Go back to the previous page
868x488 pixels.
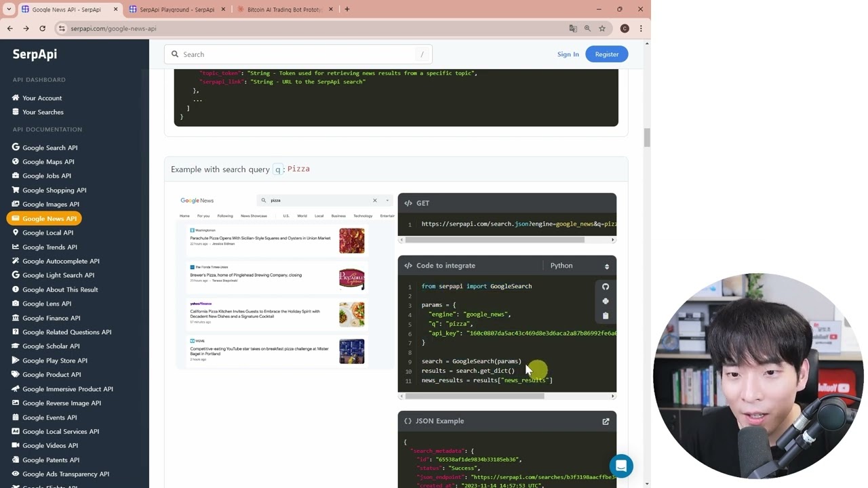(9, 28)
